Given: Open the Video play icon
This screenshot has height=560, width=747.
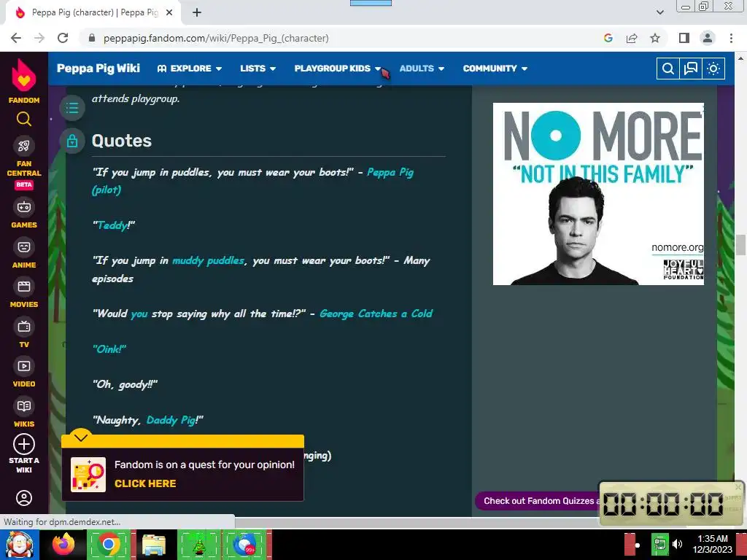Looking at the screenshot, I should click(x=24, y=366).
